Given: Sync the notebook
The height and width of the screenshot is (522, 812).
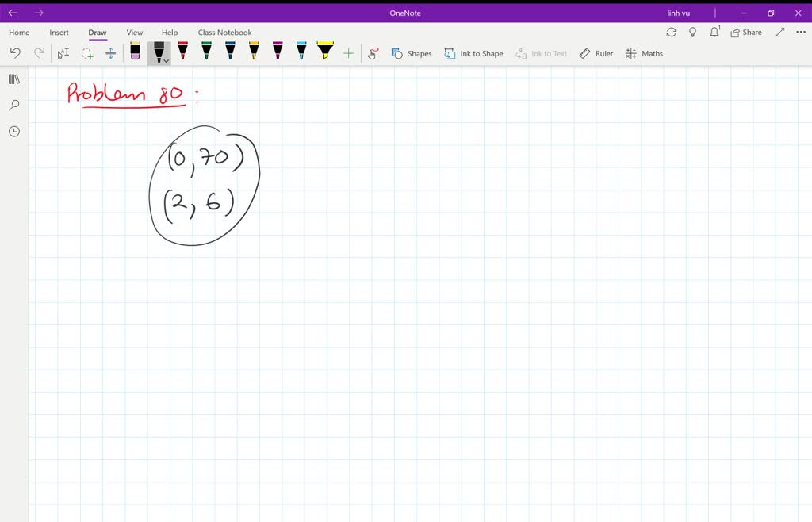Looking at the screenshot, I should pos(671,32).
